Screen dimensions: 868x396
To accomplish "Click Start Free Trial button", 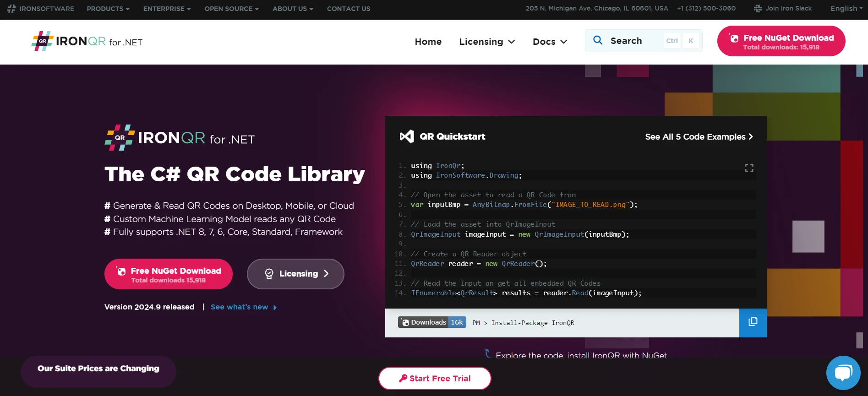I will coord(435,378).
